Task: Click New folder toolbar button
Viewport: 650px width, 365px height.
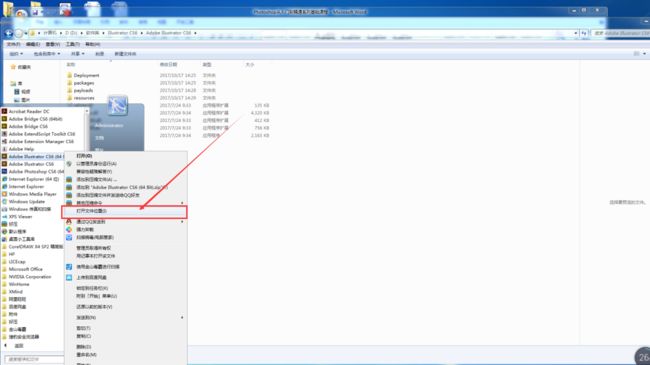Action: 125,54
